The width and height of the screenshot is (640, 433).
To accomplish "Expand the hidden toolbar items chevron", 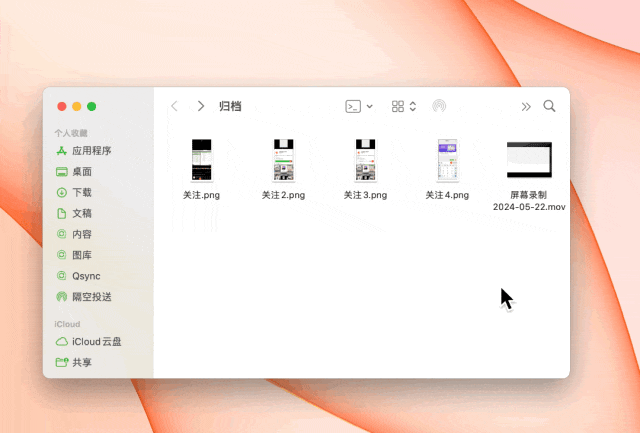I will pyautogui.click(x=526, y=107).
